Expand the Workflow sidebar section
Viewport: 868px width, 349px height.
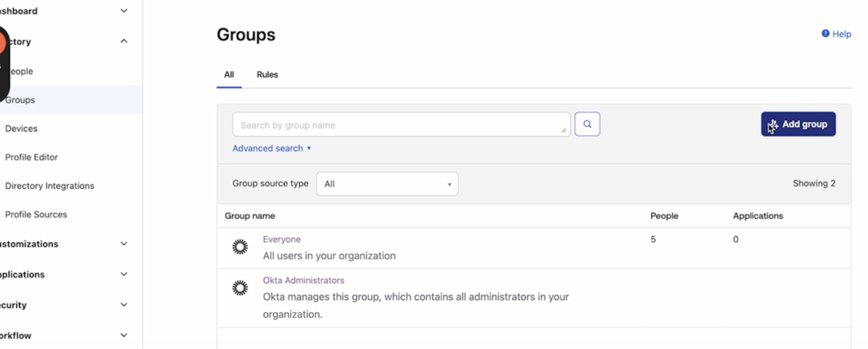pyautogui.click(x=124, y=335)
